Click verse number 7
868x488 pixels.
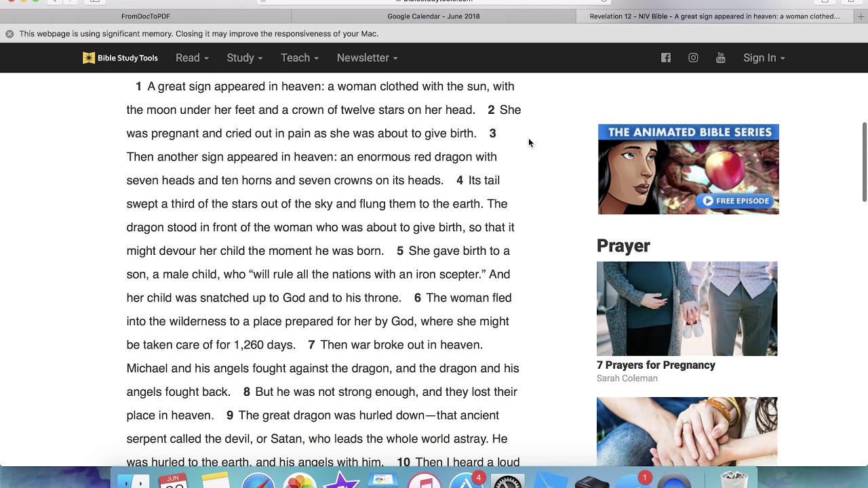click(311, 345)
